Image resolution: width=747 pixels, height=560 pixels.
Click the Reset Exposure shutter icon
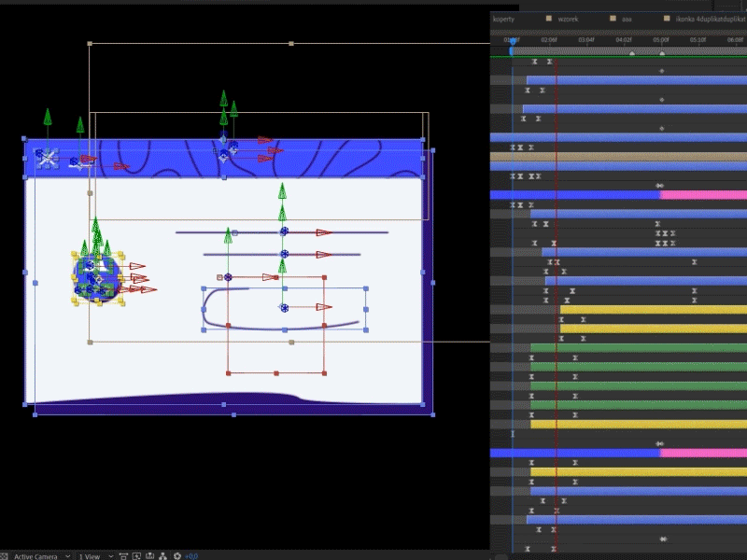pos(176,553)
